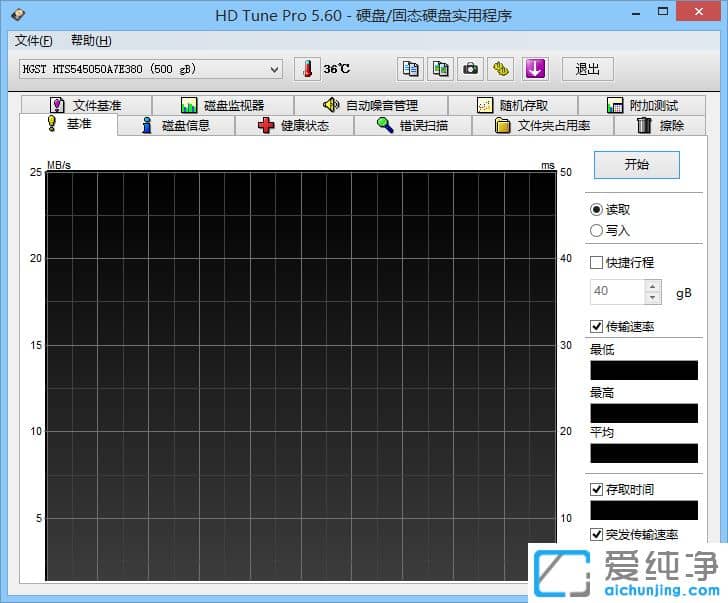Open the 自动噪音管理 tab
The image size is (728, 603).
point(371,105)
